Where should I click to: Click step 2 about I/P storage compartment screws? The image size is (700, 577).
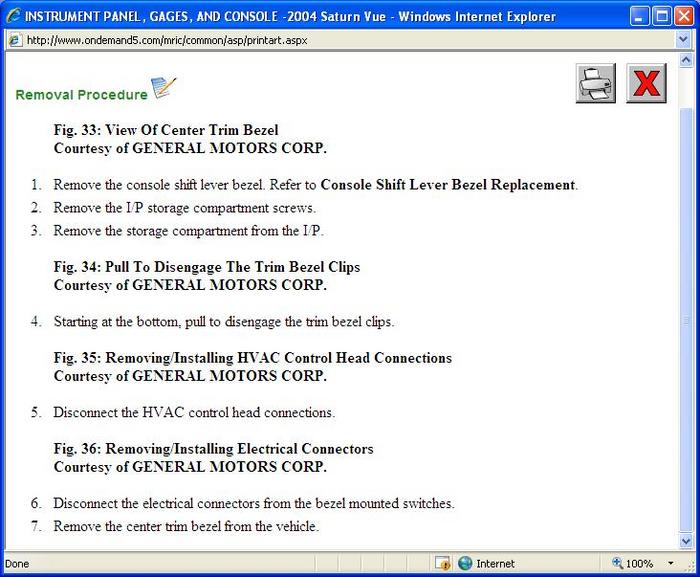184,208
